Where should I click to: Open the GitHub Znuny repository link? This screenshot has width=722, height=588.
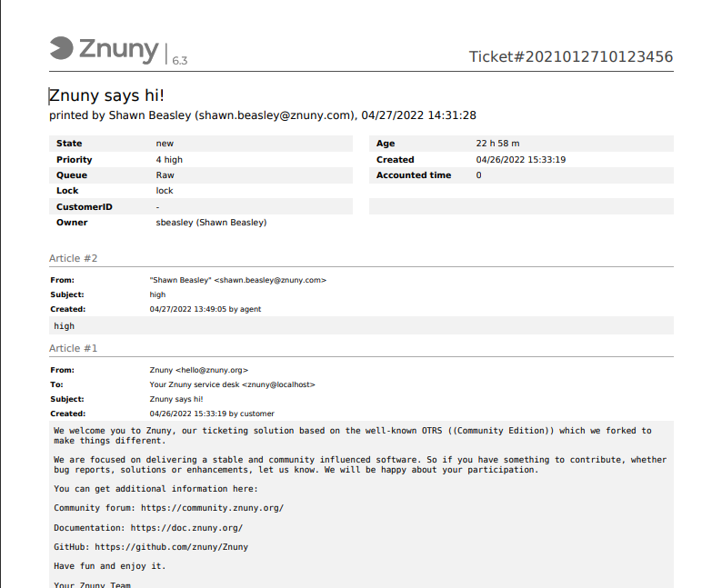(171, 547)
